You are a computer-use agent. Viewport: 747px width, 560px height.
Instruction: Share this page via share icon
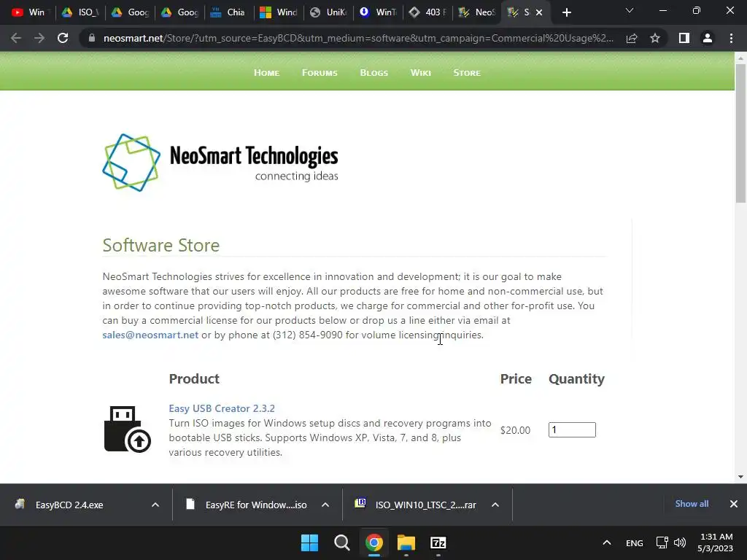[x=632, y=38]
